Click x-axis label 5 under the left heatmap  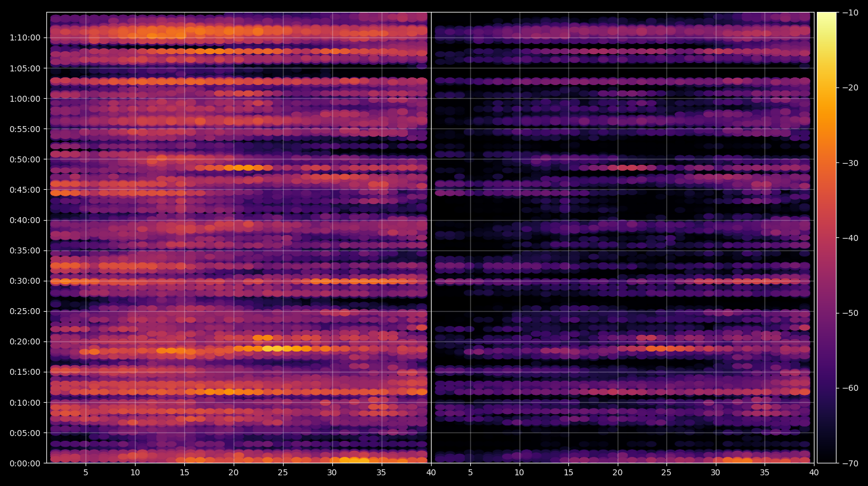[x=86, y=473]
